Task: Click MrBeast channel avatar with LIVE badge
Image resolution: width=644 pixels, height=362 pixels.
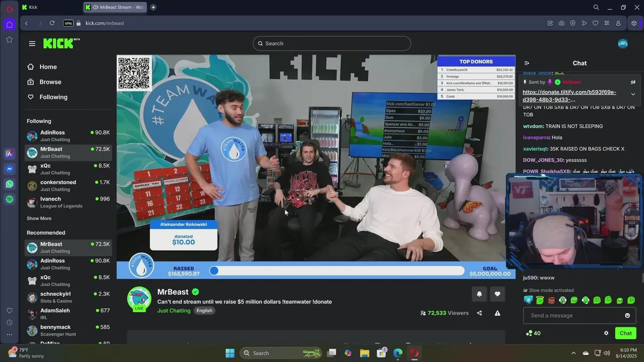Action: [x=139, y=299]
